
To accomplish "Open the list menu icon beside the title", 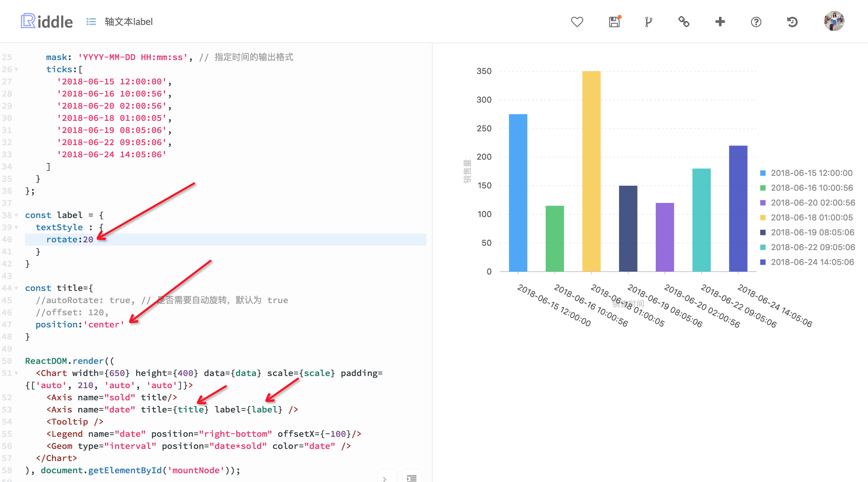I will coord(91,22).
